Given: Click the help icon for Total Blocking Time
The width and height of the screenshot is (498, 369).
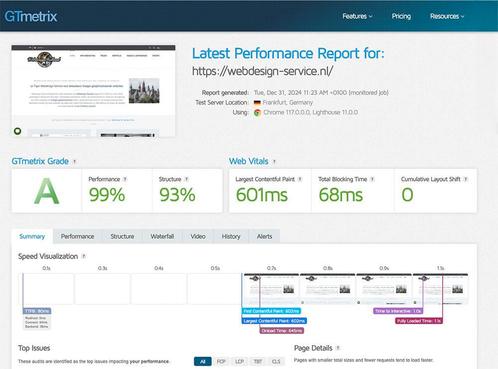Looking at the screenshot, I should (x=372, y=179).
